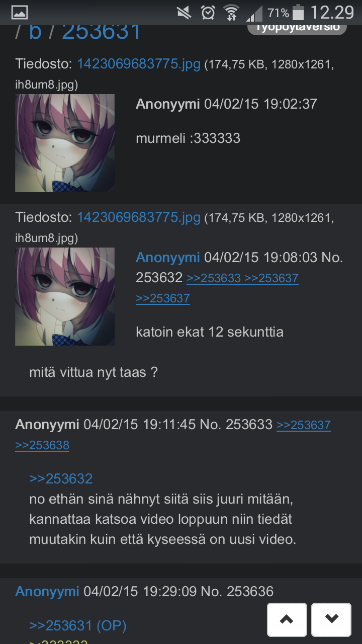Tap the alarm clock status icon
The image size is (362, 644).
coord(208,13)
